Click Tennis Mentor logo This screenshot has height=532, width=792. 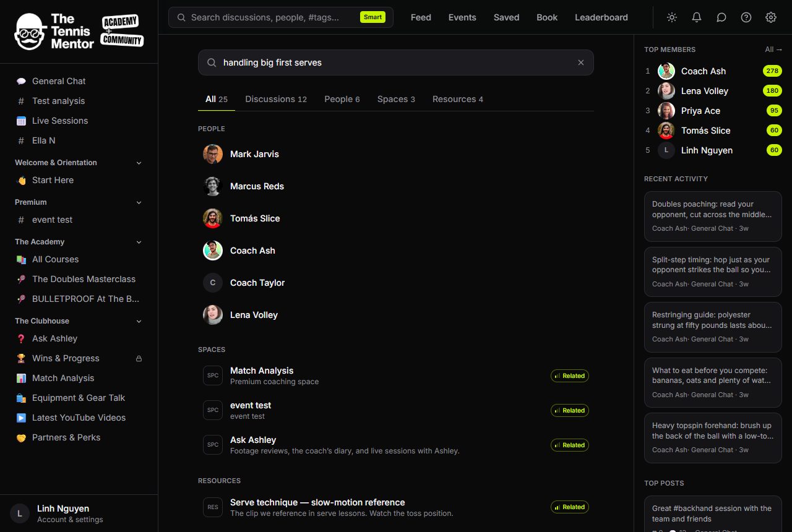click(79, 32)
